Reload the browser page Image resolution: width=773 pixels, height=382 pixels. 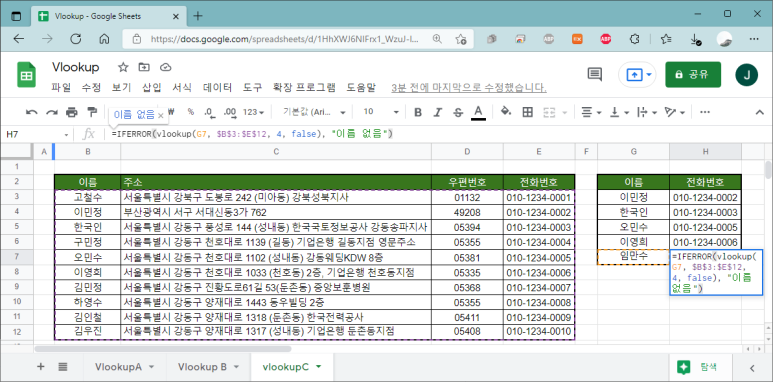point(75,39)
